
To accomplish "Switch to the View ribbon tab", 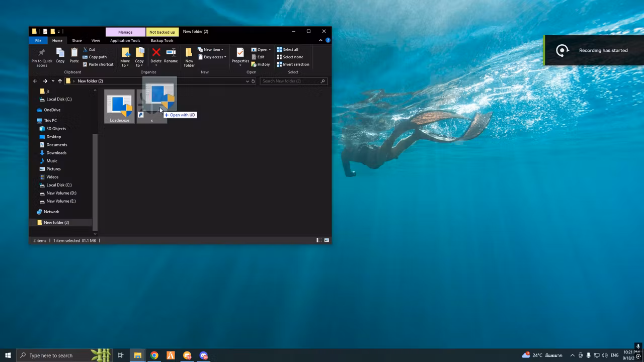I will 95,41.
